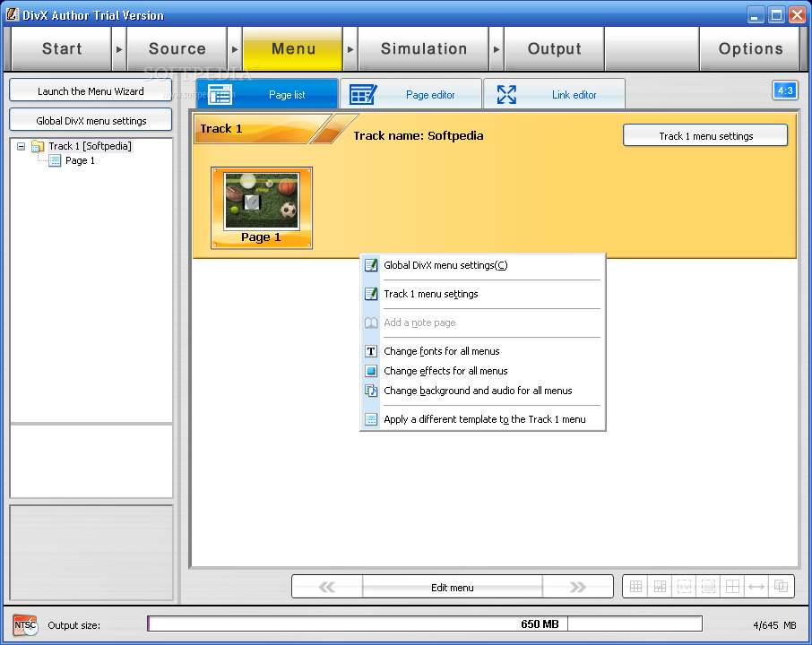This screenshot has width=812, height=645.
Task: Click the Track name: Softpedia text
Action: [419, 135]
